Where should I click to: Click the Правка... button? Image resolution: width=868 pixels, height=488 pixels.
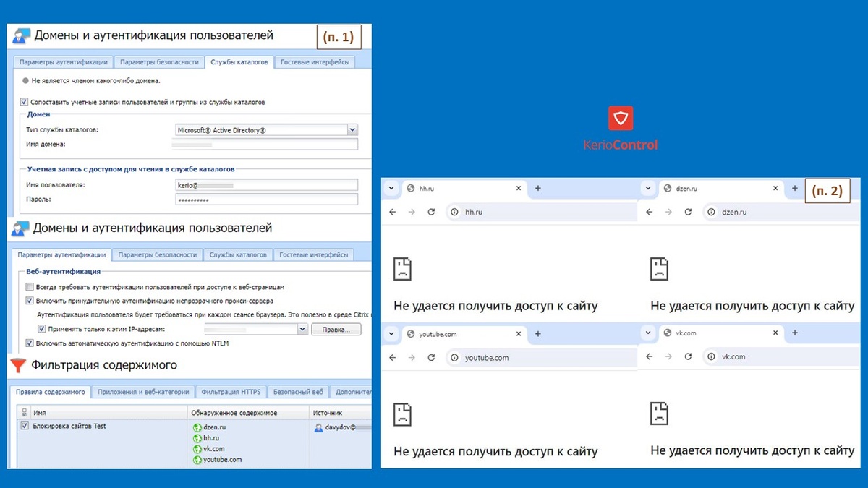coord(336,330)
